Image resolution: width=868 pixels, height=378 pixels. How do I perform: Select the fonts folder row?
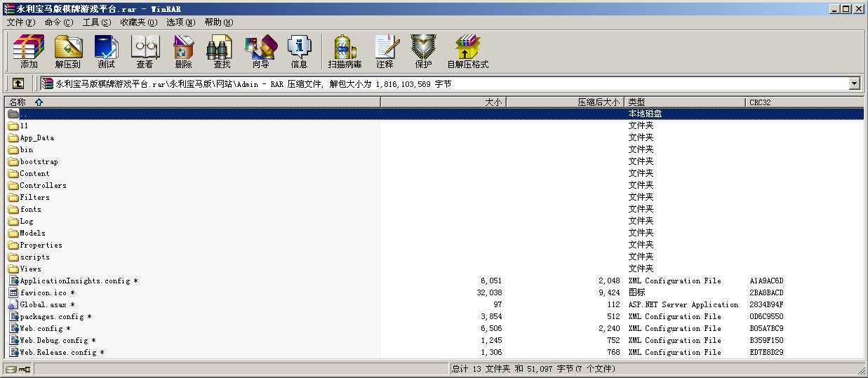tap(434, 209)
